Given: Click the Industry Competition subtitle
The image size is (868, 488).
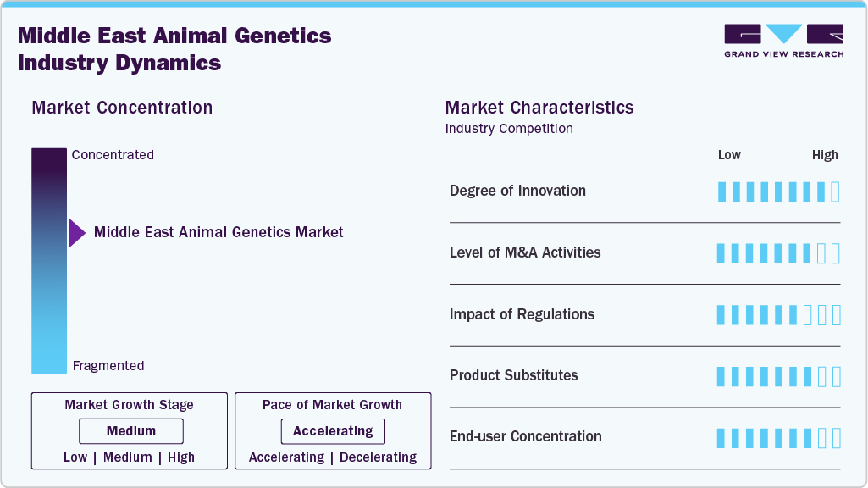Looking at the screenshot, I should coord(509,129).
